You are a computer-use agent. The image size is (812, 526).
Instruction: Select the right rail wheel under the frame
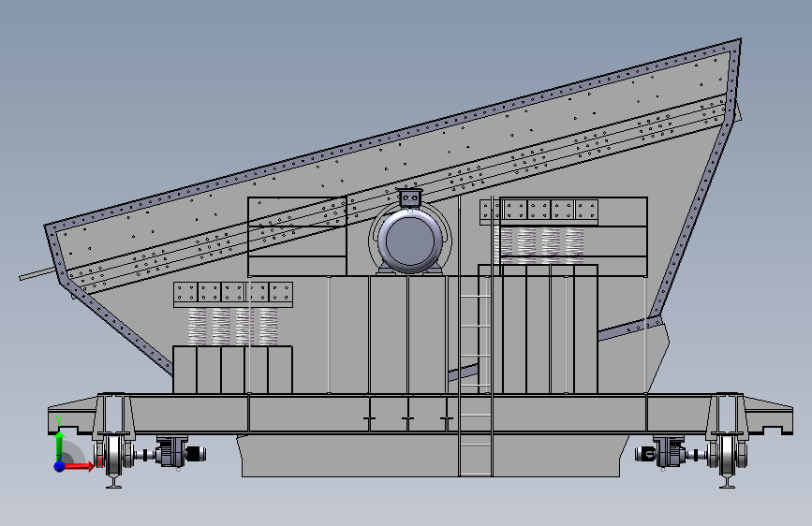[x=727, y=456]
